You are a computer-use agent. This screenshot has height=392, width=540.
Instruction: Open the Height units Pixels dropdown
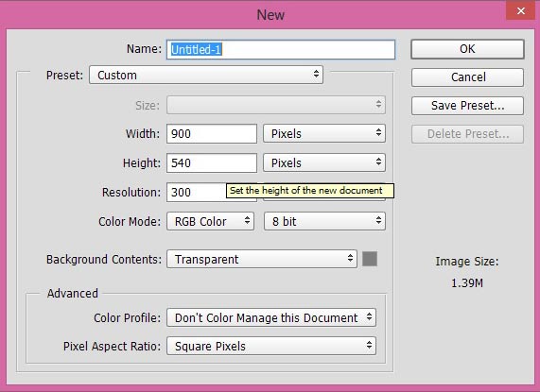324,163
